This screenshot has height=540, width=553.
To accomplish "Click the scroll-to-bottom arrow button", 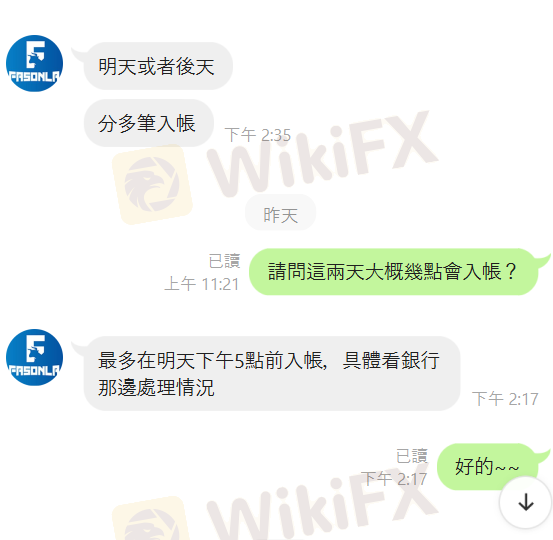I will pos(526,502).
